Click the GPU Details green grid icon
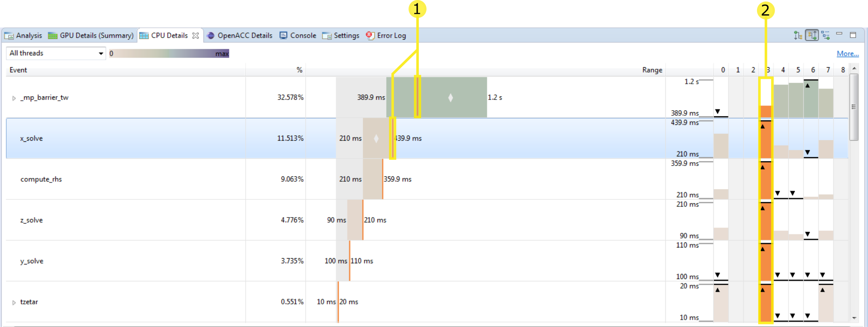Viewport: 868px width, 327px height. [x=53, y=36]
